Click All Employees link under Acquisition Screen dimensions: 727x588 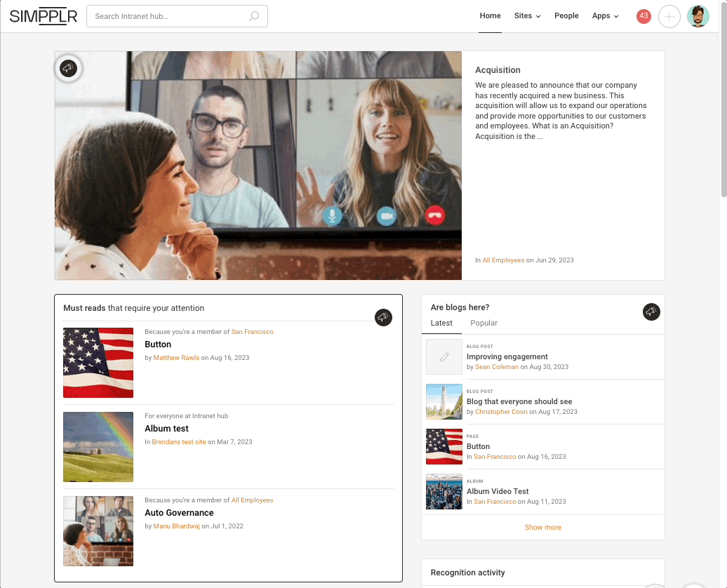pyautogui.click(x=503, y=260)
